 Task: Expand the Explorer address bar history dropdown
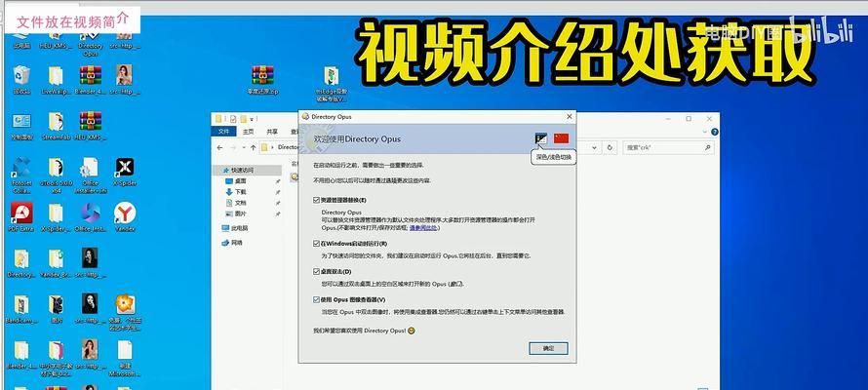coord(595,147)
